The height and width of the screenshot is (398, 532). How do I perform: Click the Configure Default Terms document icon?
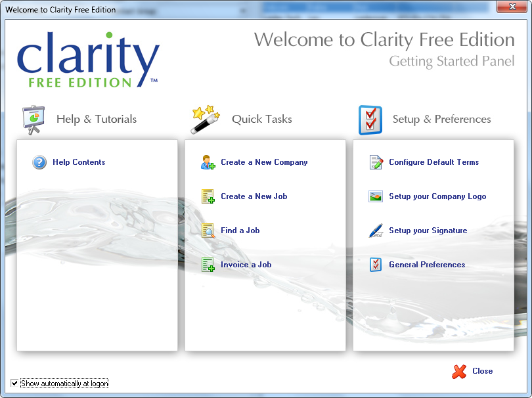click(x=376, y=162)
